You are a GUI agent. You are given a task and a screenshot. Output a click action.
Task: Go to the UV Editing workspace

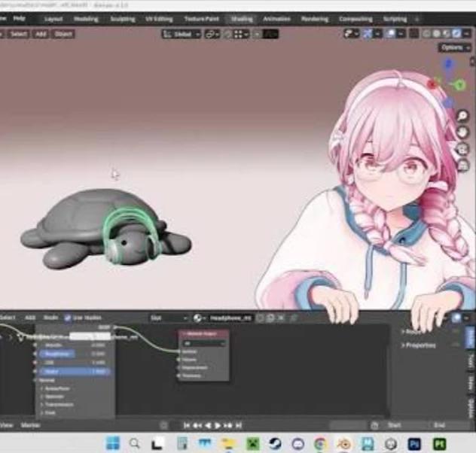[x=159, y=19]
